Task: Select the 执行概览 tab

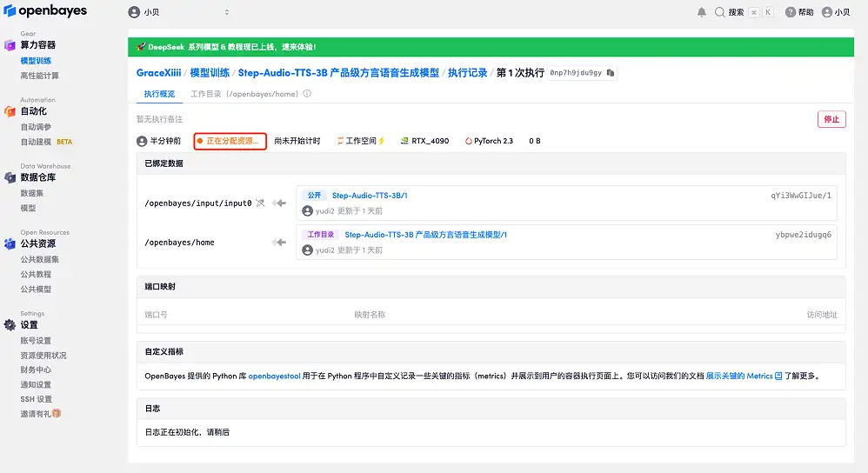Action: click(159, 94)
